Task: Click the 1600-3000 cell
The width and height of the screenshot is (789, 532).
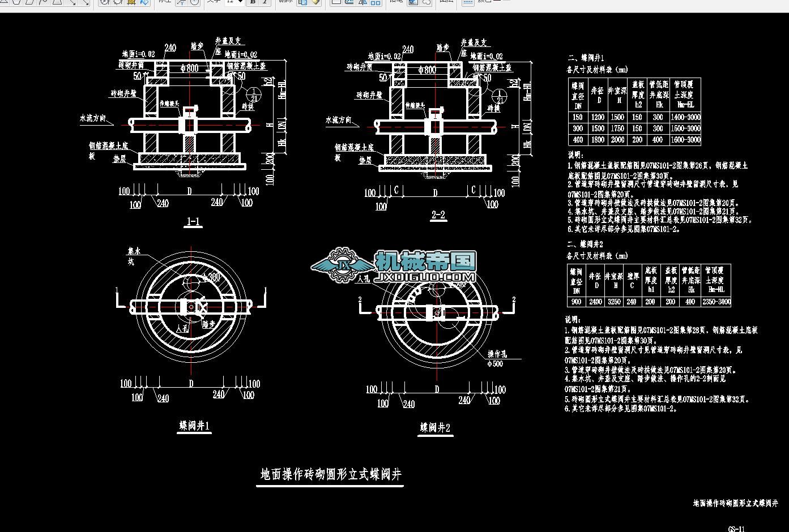Action: pos(685,140)
